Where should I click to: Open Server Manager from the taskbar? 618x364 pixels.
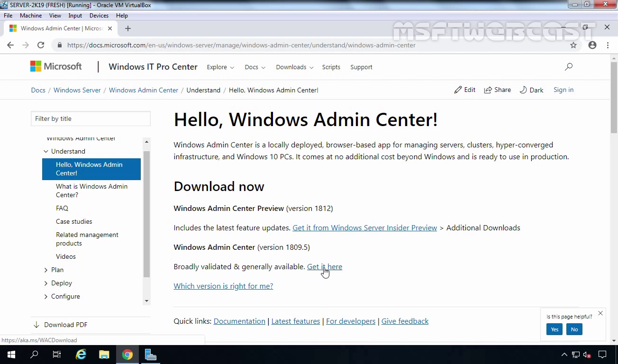click(x=151, y=355)
